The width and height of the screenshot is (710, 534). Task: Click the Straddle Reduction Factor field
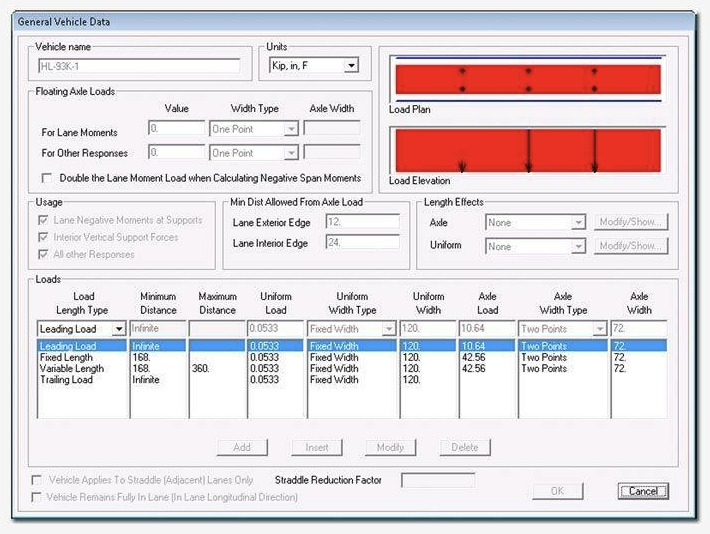click(x=438, y=480)
